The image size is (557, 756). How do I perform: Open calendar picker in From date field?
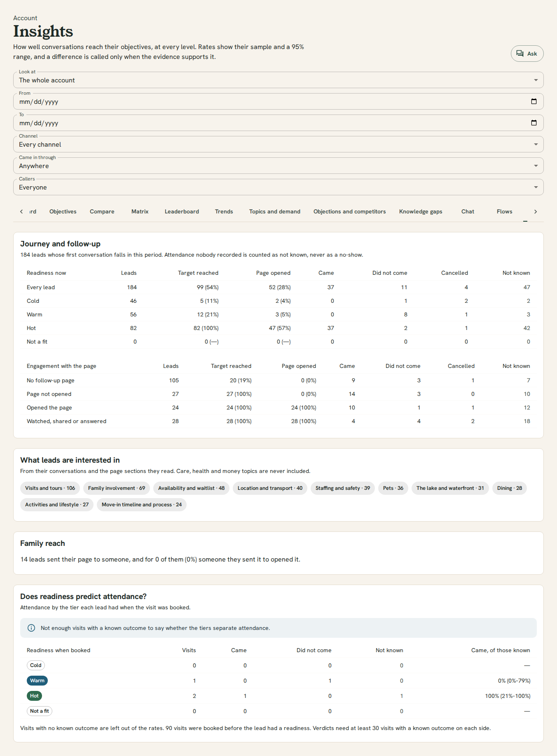tap(534, 101)
